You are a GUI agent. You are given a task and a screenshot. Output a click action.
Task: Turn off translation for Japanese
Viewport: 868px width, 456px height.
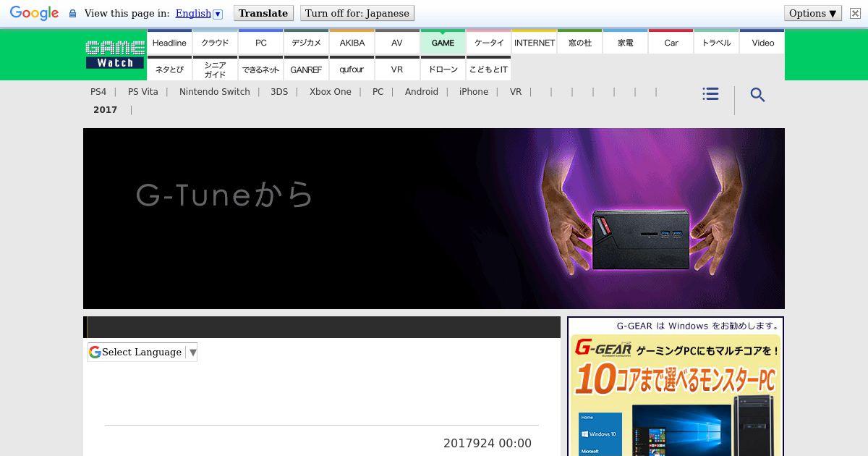pos(357,13)
